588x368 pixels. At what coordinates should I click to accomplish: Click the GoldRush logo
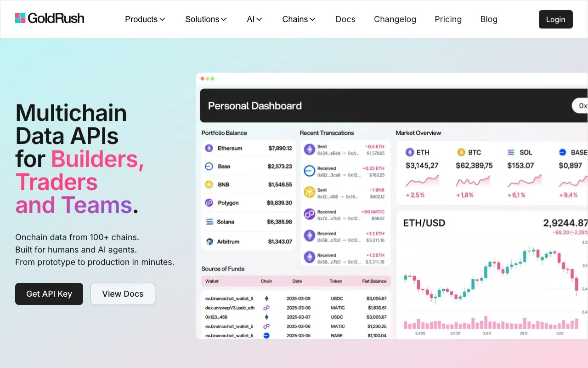click(x=50, y=18)
